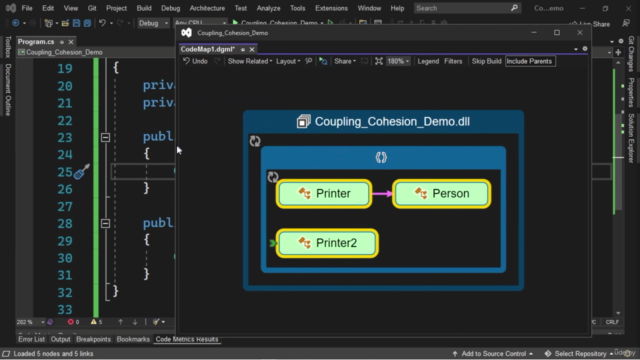Click the search magnifier icon
The image size is (640, 360).
click(514, 8)
